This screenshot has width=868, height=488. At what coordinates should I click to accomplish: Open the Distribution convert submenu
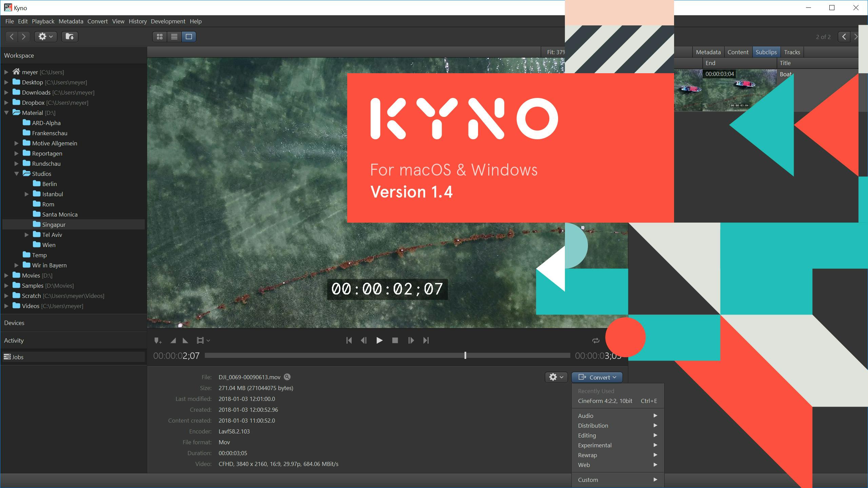click(x=617, y=426)
